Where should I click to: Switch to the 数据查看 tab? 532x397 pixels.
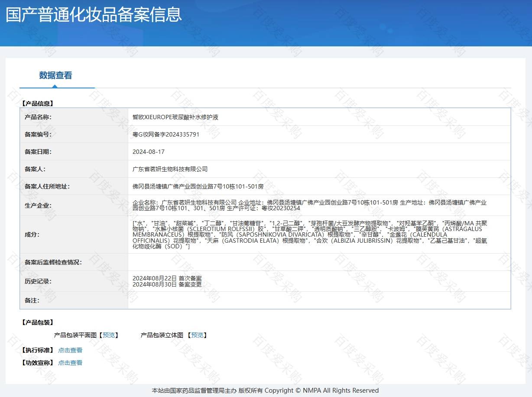point(55,75)
